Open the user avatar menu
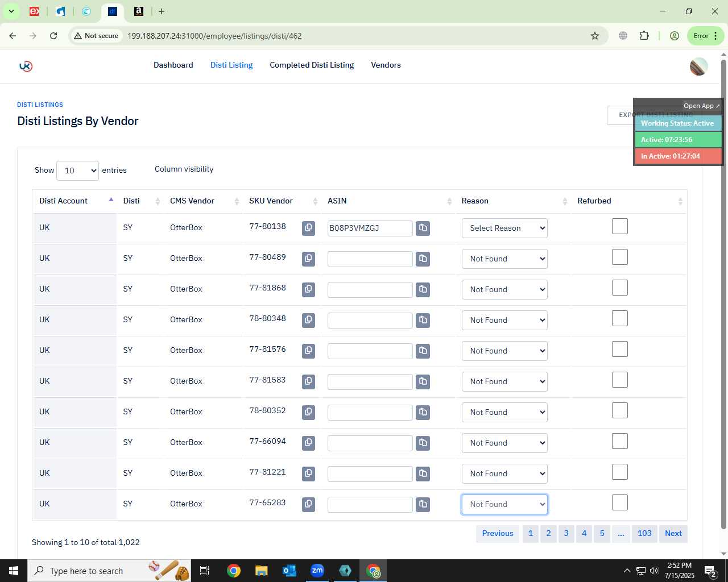Image resolution: width=728 pixels, height=582 pixels. click(698, 66)
